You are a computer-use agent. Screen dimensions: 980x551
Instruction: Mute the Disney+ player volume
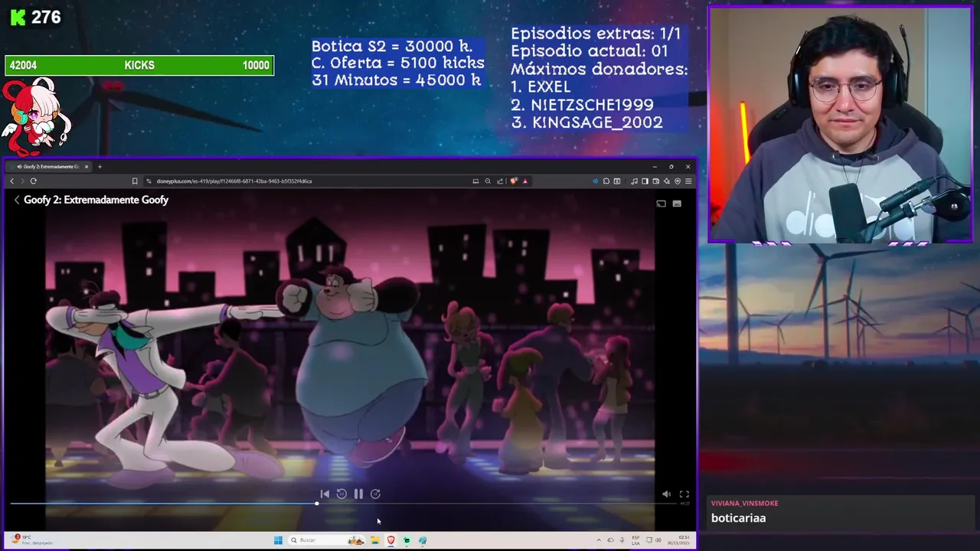pyautogui.click(x=666, y=494)
